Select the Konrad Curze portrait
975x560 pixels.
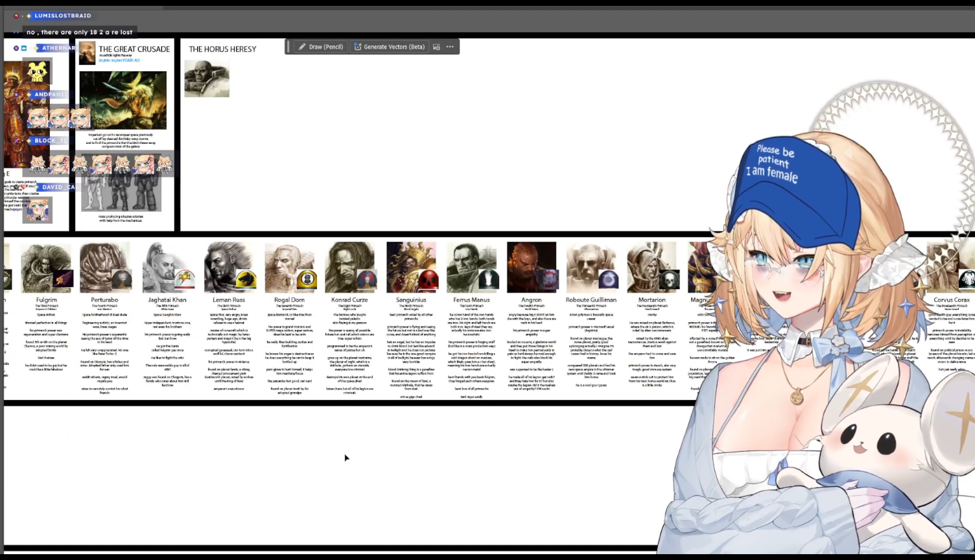point(345,266)
